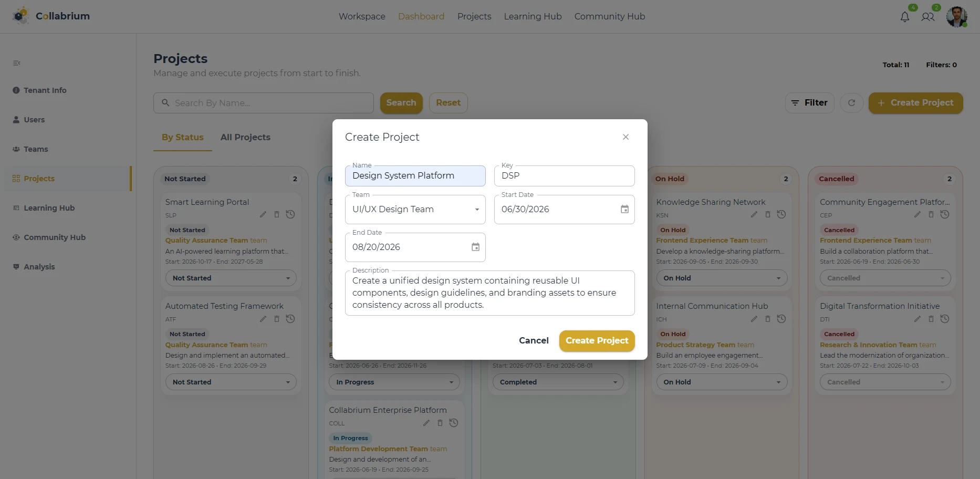Open Smart Learning Portal status dropdown
This screenshot has height=479, width=980.
point(231,278)
